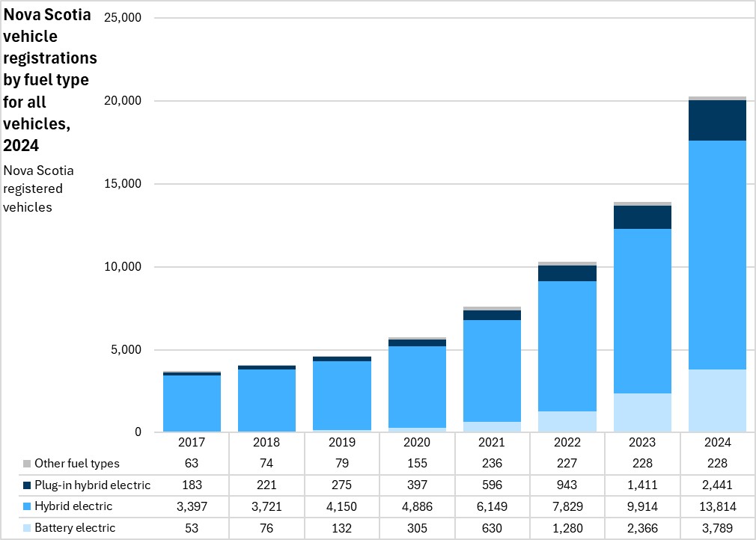Click the 13,814 hybrid electric value cell
756x540 pixels.
tap(717, 507)
